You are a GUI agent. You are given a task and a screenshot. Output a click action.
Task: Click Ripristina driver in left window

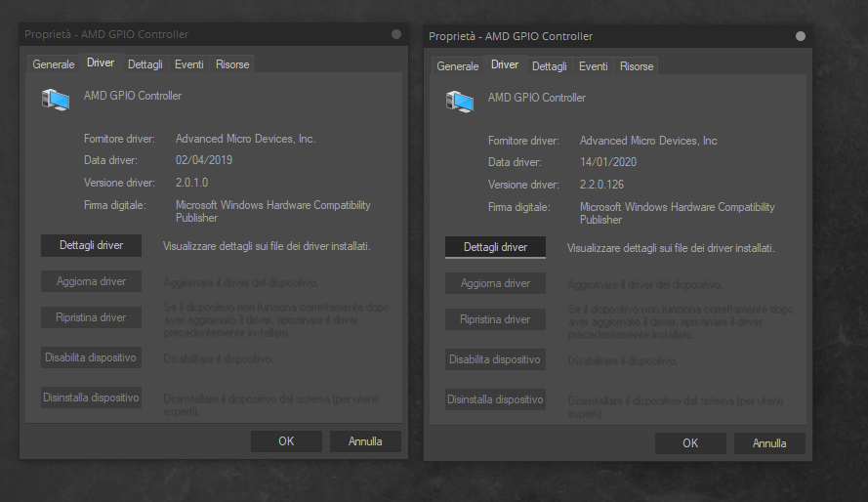point(92,317)
